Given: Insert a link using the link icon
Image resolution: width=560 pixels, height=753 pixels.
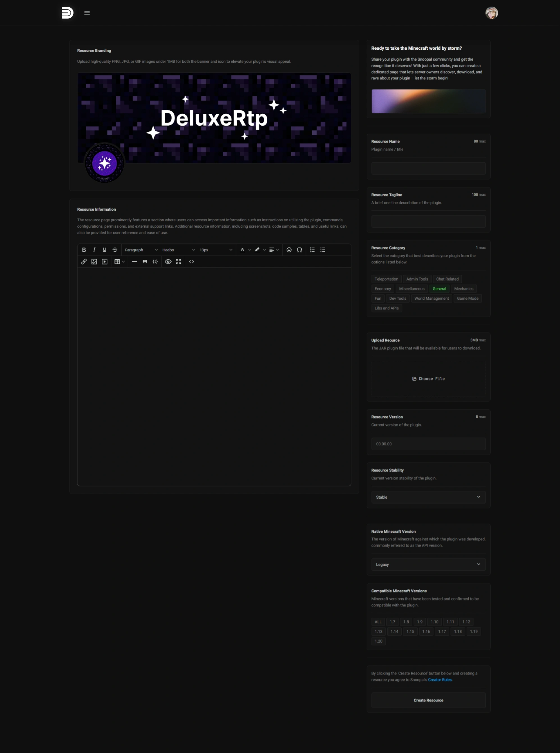Looking at the screenshot, I should pos(84,262).
